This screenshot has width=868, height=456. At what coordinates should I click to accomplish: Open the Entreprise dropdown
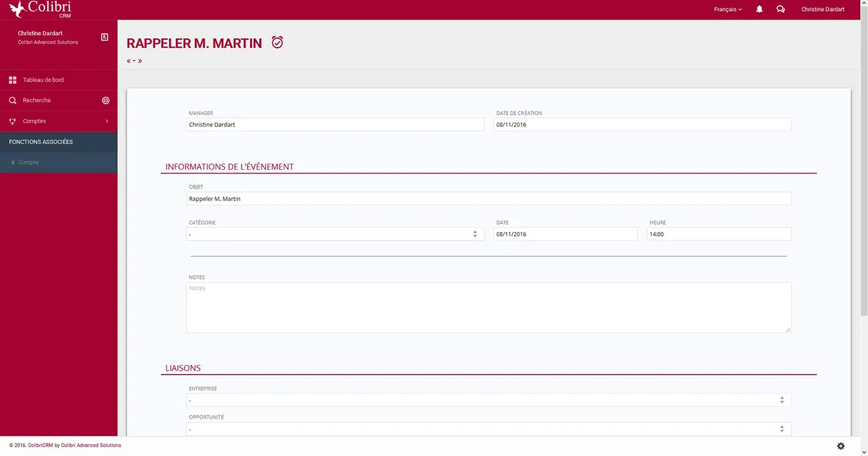pos(488,400)
